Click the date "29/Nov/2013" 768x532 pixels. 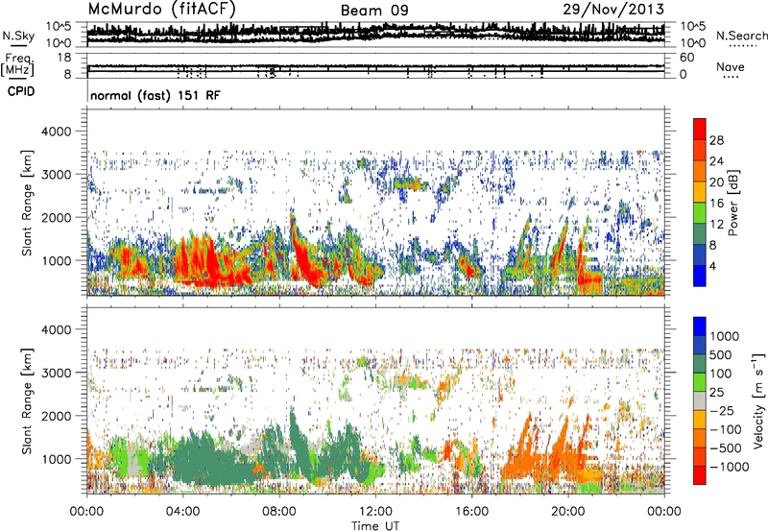(x=613, y=9)
